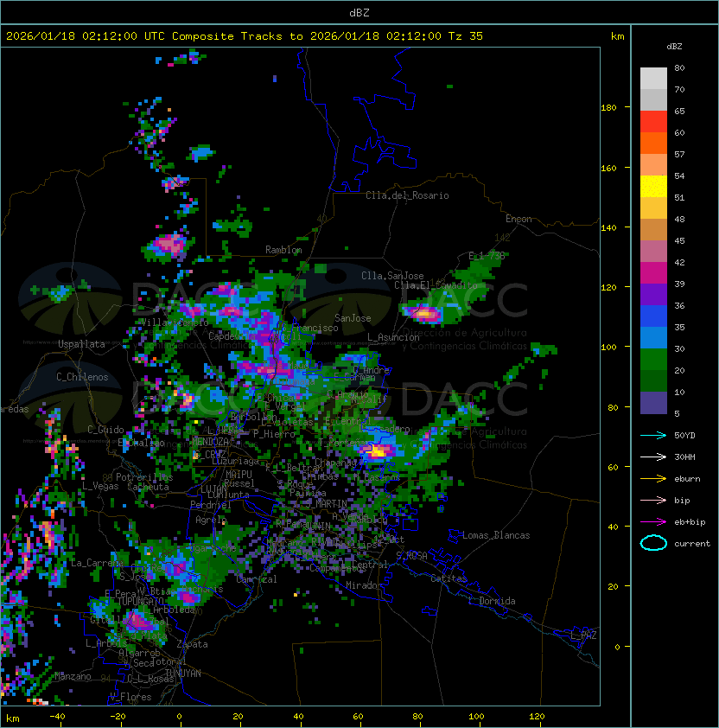The width and height of the screenshot is (719, 728).
Task: Select the light blue 30-35 dBZ swatch
Action: 653,338
